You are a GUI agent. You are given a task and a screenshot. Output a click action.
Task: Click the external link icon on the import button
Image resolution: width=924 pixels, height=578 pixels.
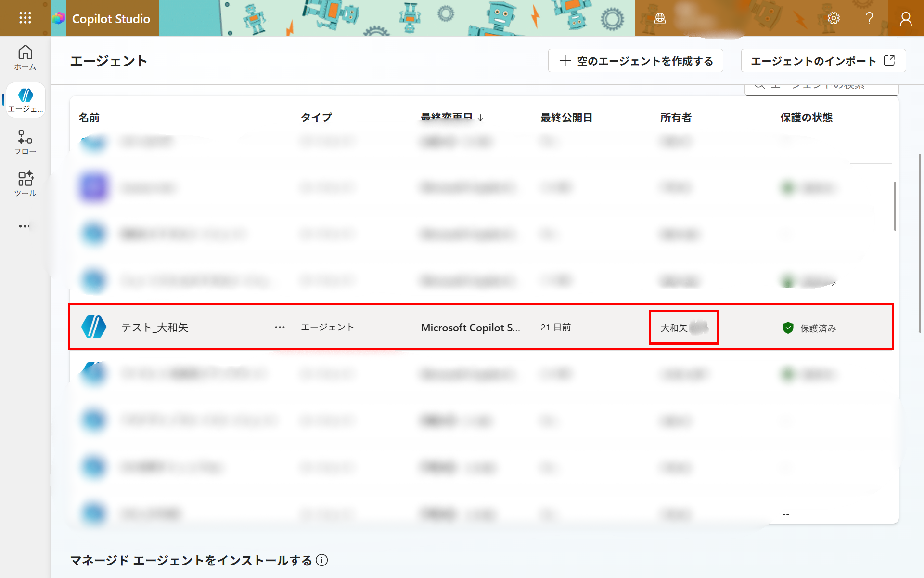coord(889,61)
